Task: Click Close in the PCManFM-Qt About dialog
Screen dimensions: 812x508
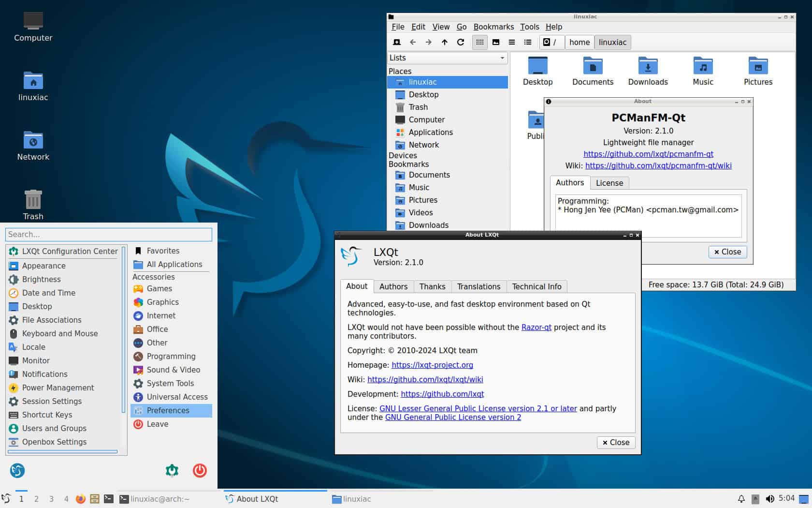Action: click(x=727, y=252)
